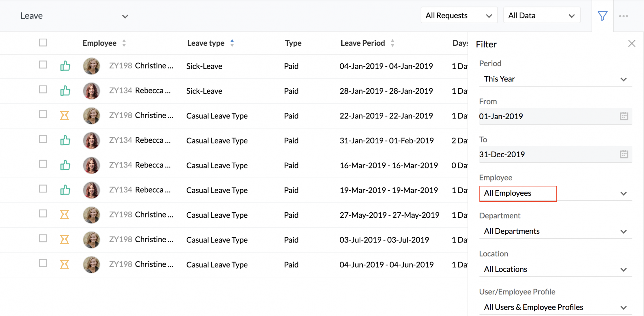
Task: Open the three-dot more options menu
Action: point(623,16)
